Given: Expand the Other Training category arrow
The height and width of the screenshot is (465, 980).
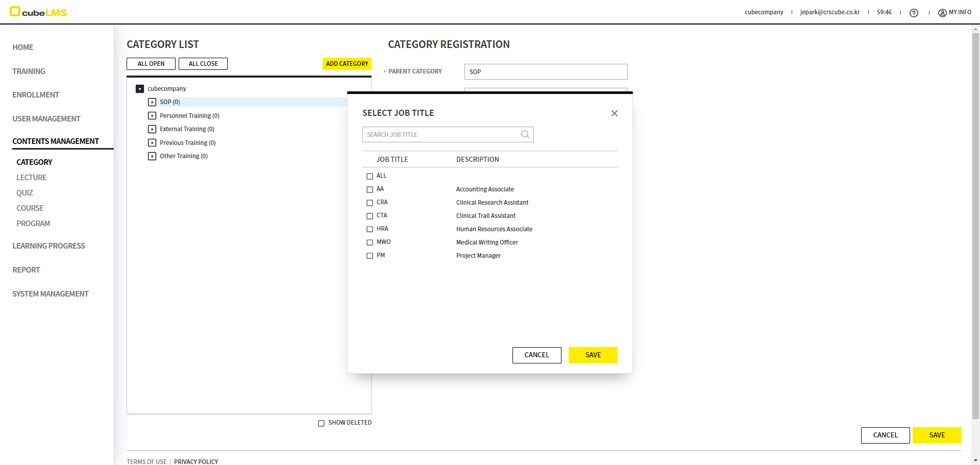Looking at the screenshot, I should click(x=152, y=156).
